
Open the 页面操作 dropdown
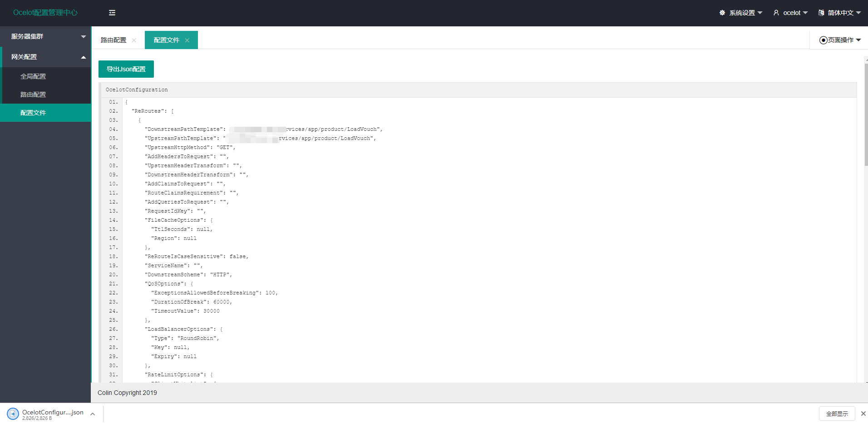click(840, 40)
